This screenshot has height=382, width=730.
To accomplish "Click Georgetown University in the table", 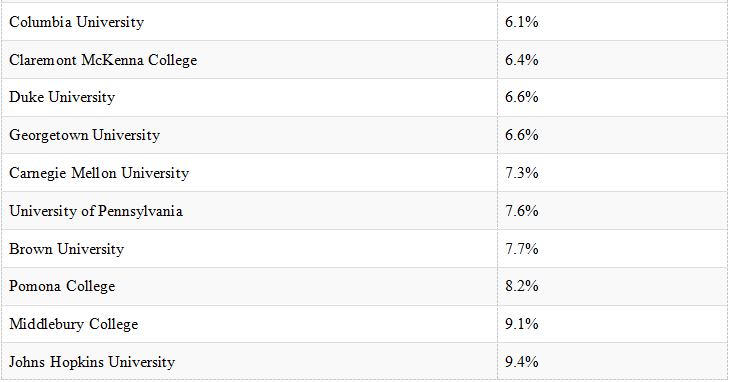I will point(84,135).
